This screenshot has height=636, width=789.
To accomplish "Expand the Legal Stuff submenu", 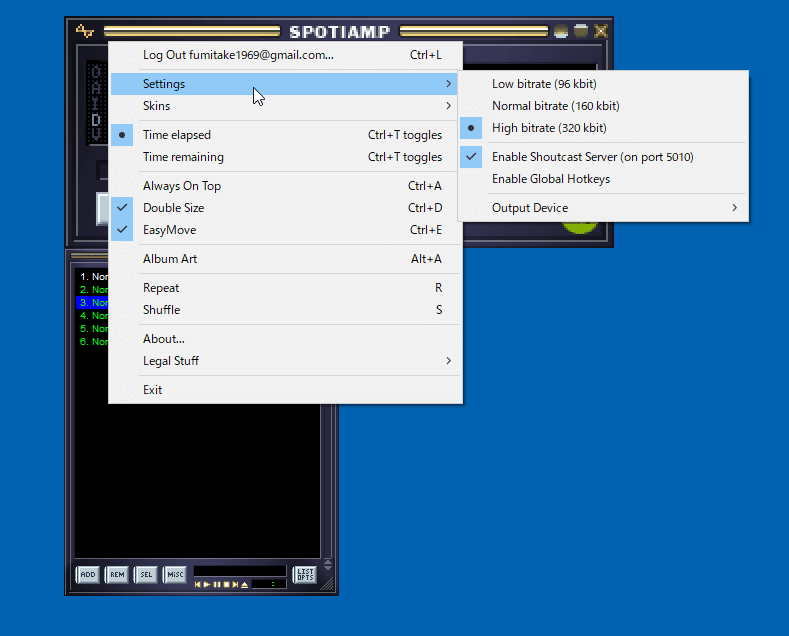I will tap(285, 361).
